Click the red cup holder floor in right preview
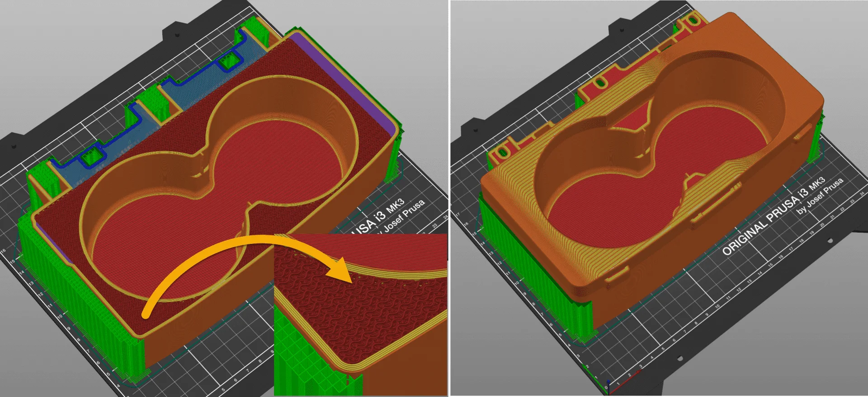 (x=714, y=135)
